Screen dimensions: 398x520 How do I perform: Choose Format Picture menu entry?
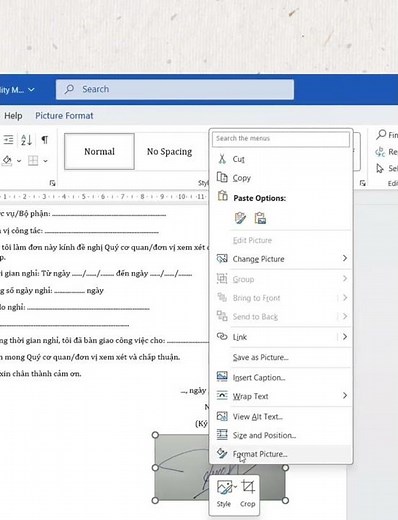[x=281, y=454]
